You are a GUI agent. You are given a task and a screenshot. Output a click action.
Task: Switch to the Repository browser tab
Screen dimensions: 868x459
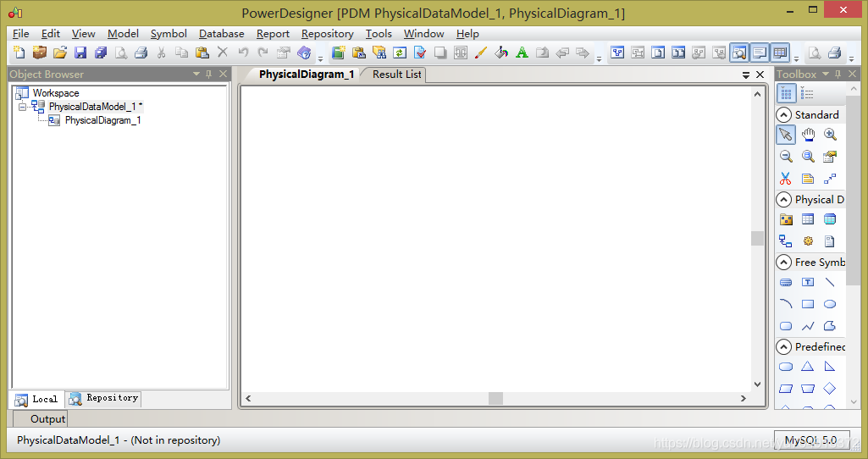103,398
